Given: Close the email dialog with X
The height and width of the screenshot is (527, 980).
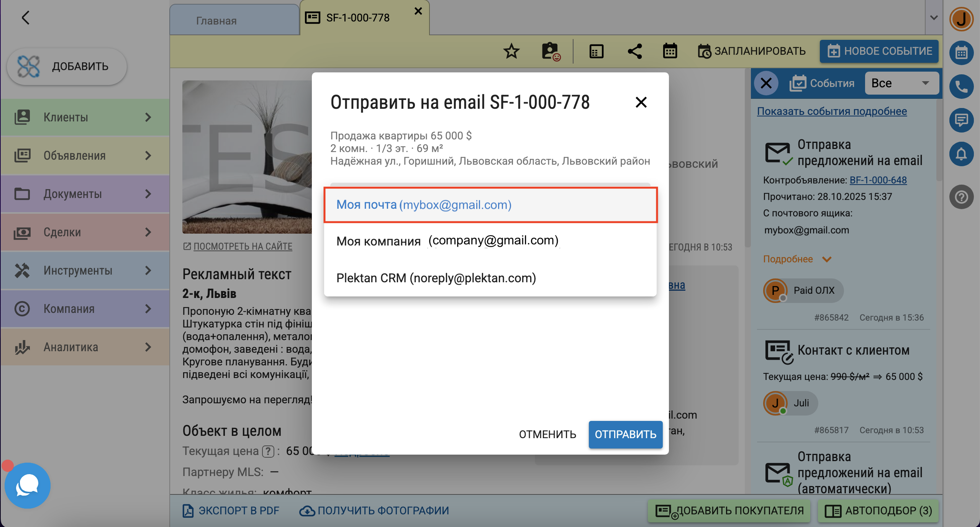Looking at the screenshot, I should (641, 102).
